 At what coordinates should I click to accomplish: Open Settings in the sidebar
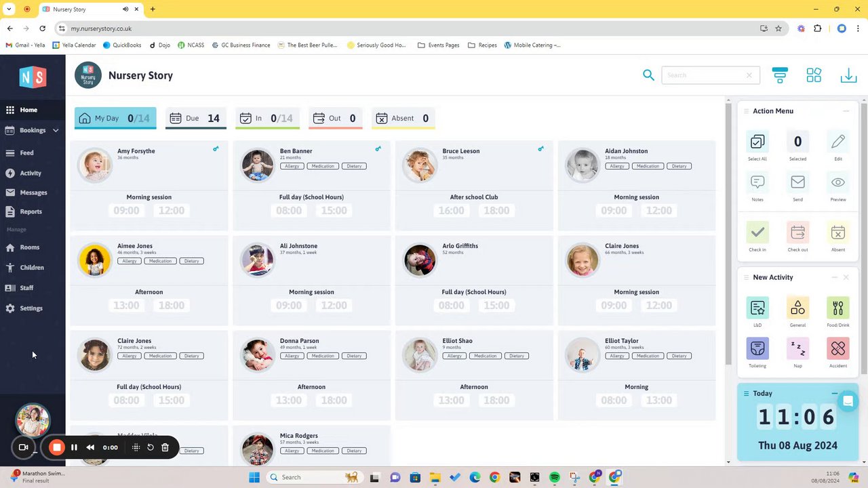(x=31, y=308)
